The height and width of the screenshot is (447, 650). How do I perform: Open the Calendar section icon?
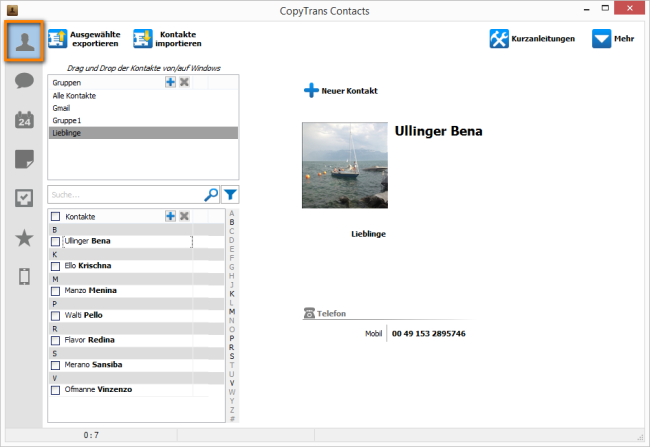point(24,120)
